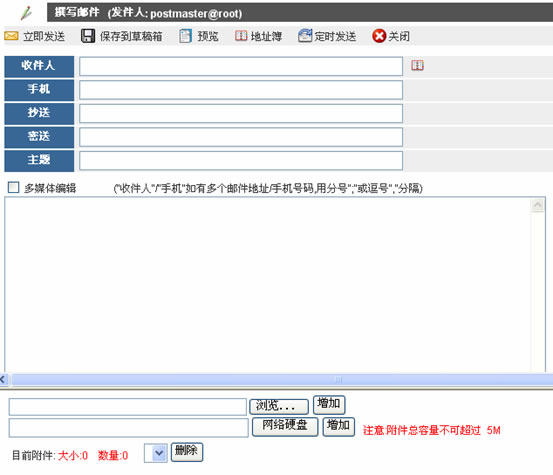Click 增加 button next to 浏览
The width and height of the screenshot is (553, 475).
pos(329,404)
